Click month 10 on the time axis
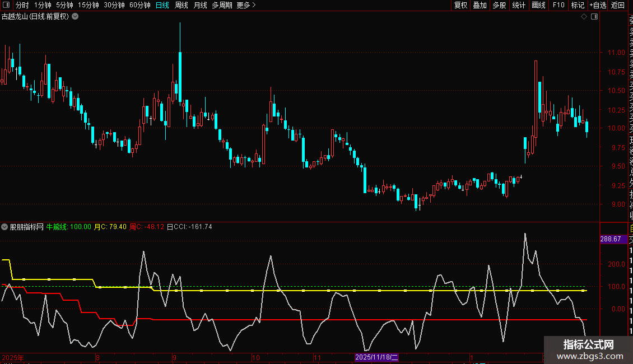Screen dimensions: 633x364 256,357
